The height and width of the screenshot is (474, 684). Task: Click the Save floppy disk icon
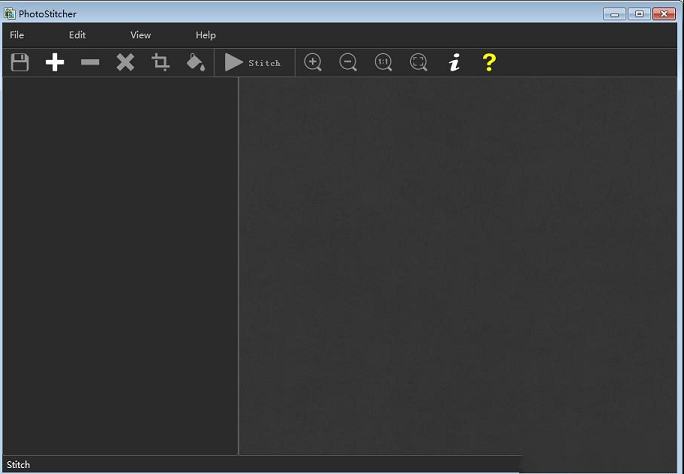click(x=20, y=62)
